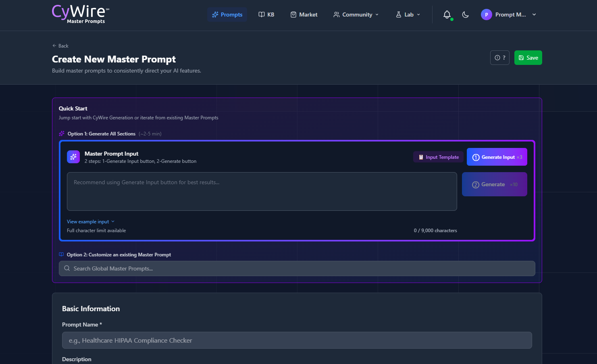
Task: Open the Input Template
Action: [439, 157]
